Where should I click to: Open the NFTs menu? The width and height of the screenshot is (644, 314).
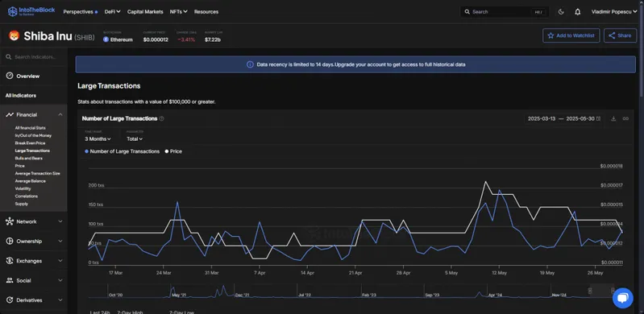[x=179, y=12]
